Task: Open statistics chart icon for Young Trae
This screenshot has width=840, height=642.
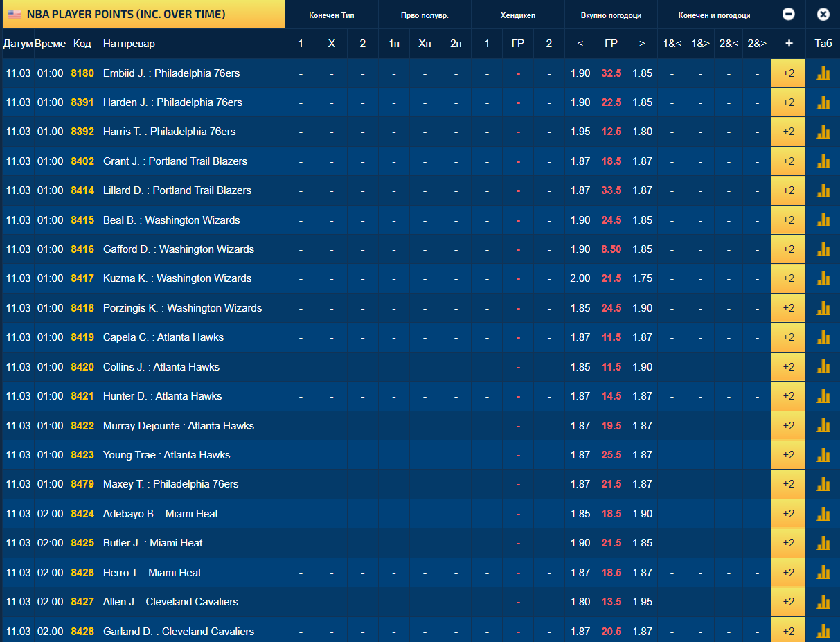Action: [823, 455]
